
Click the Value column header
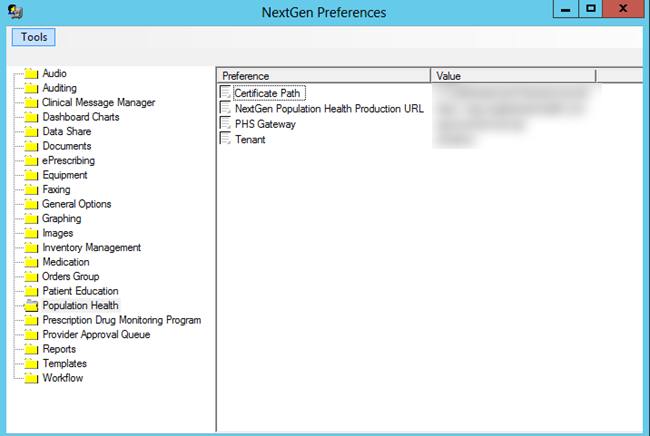pos(513,76)
